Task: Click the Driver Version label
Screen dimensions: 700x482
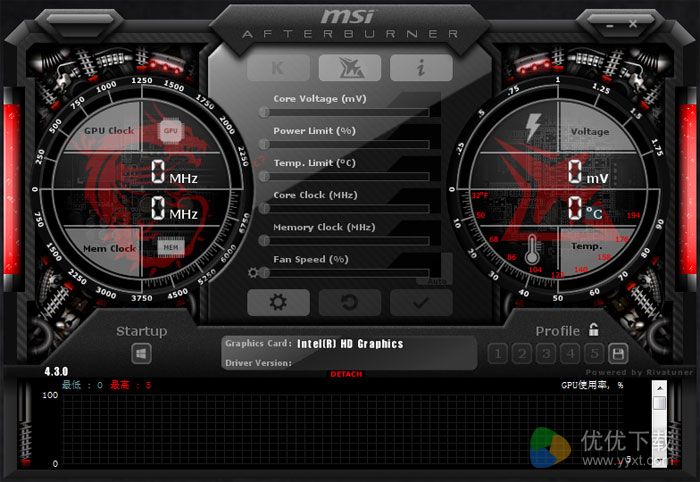Action: coord(258,363)
